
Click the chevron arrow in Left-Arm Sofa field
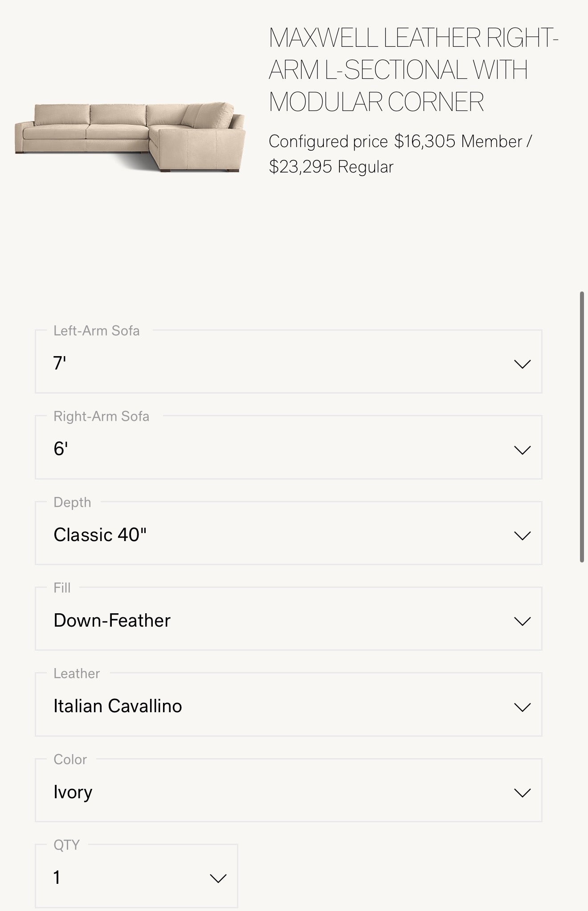(x=522, y=364)
